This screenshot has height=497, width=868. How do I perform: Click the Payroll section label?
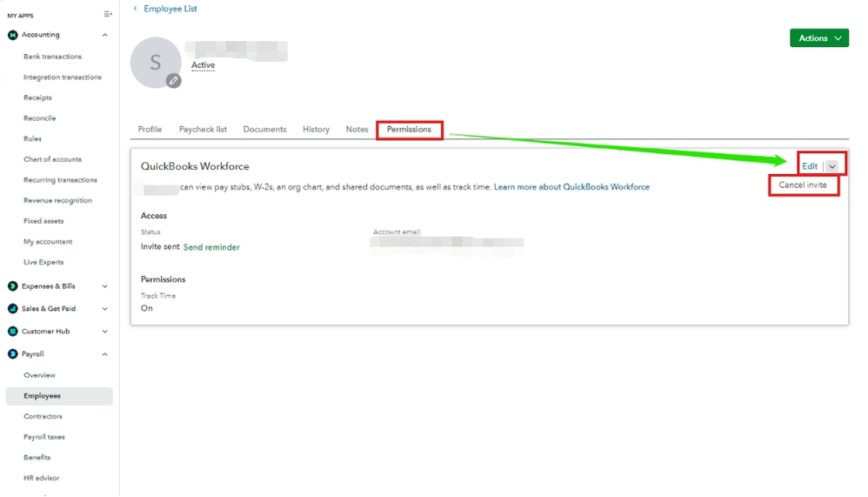pyautogui.click(x=33, y=354)
